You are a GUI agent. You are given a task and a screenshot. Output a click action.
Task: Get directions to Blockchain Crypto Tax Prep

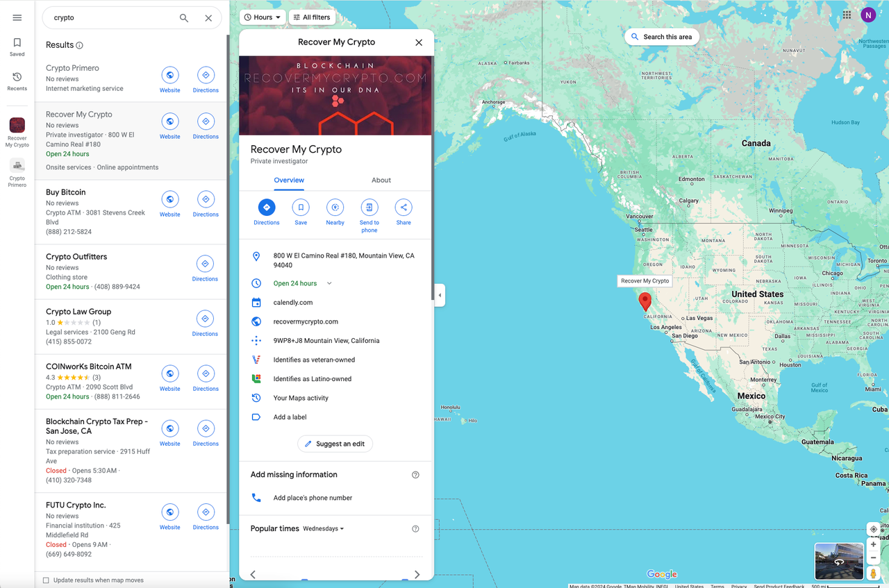tap(206, 433)
